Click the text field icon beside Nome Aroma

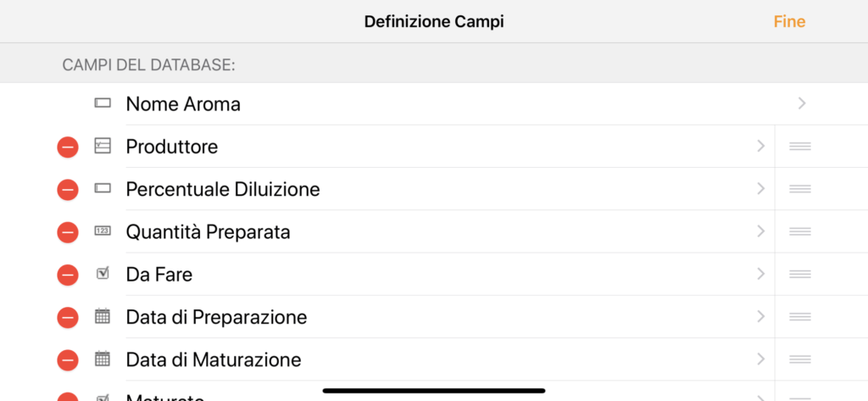pos(103,103)
